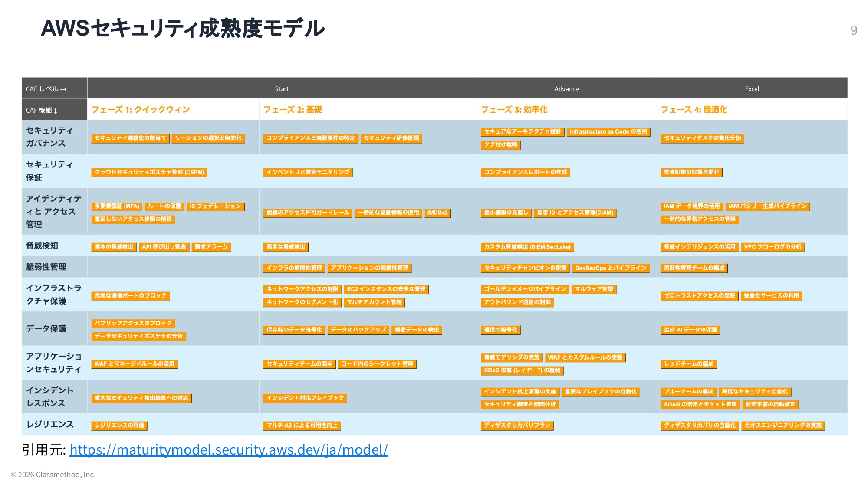Select the 'Infrastructure as Code の活用' tag
The image size is (868, 488).
pos(608,132)
